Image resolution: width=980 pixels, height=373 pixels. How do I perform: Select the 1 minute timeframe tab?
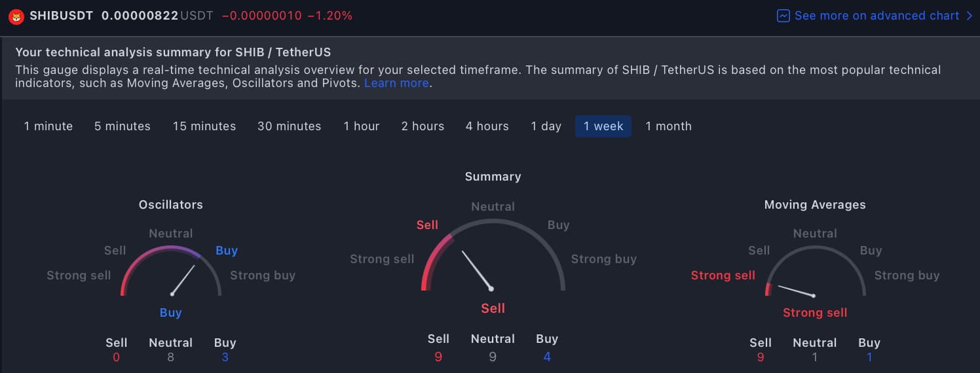[x=48, y=126]
